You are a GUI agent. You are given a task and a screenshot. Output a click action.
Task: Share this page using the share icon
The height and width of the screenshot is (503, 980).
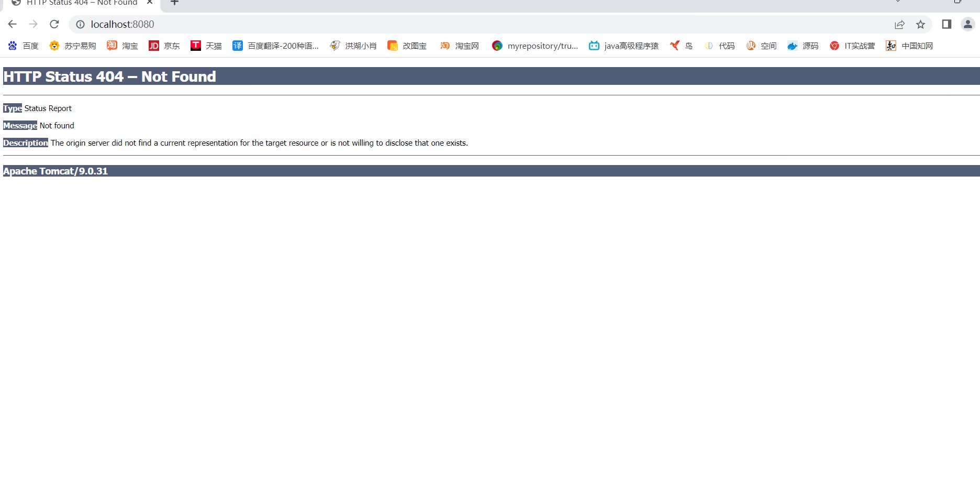click(x=899, y=24)
